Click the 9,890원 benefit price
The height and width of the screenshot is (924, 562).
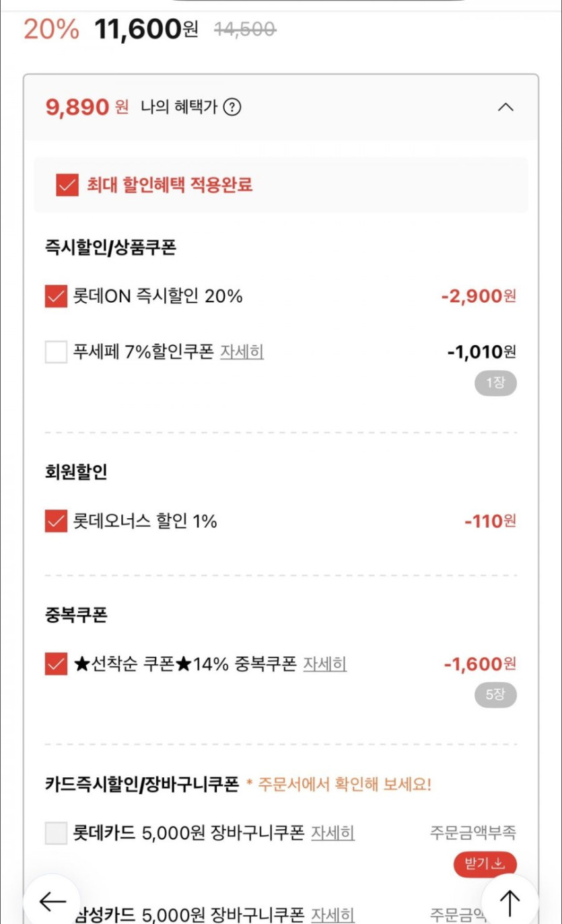(87, 107)
